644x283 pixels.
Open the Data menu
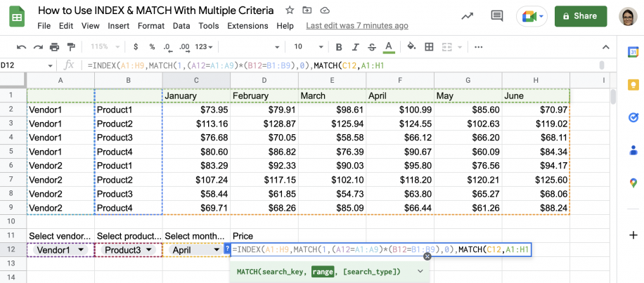point(181,26)
